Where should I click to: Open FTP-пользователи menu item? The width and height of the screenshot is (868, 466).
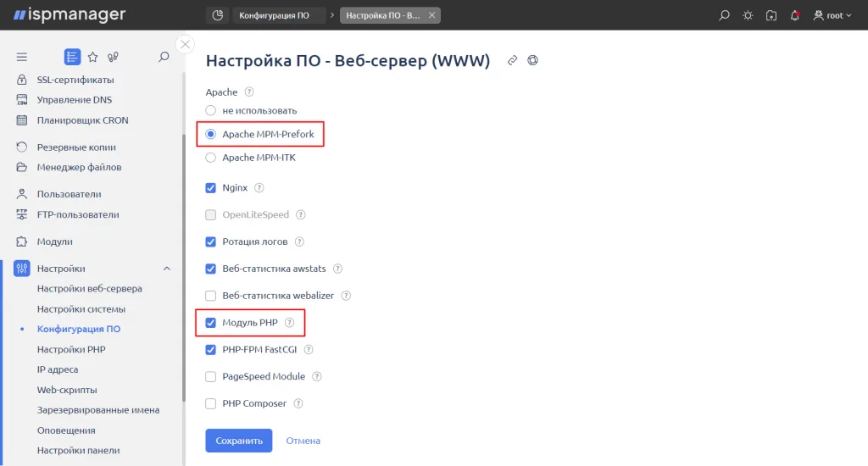pyautogui.click(x=78, y=214)
